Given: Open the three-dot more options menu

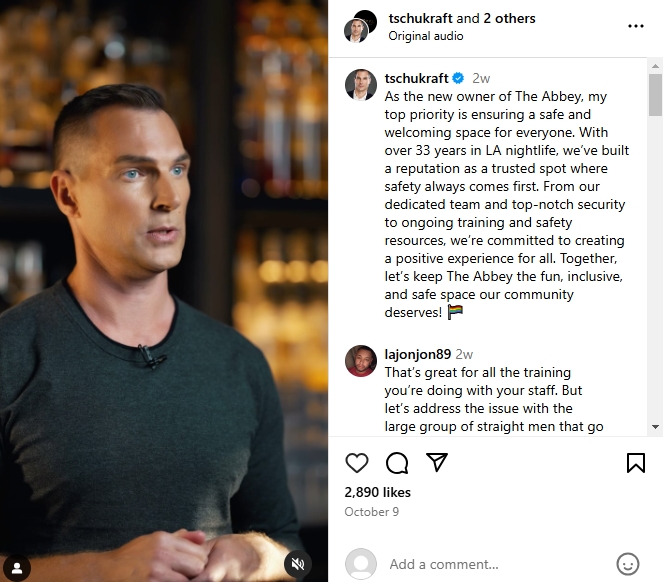Looking at the screenshot, I should tap(636, 26).
